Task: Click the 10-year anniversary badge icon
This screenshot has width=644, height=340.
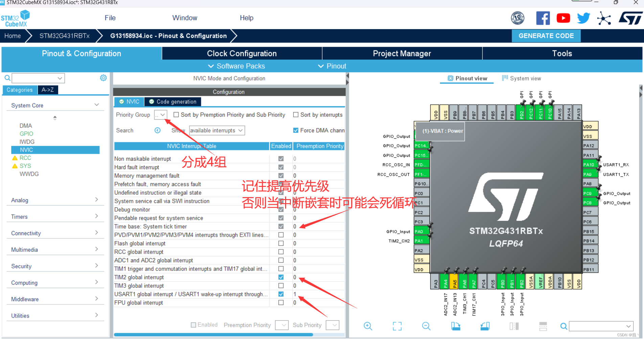Action: [x=517, y=18]
